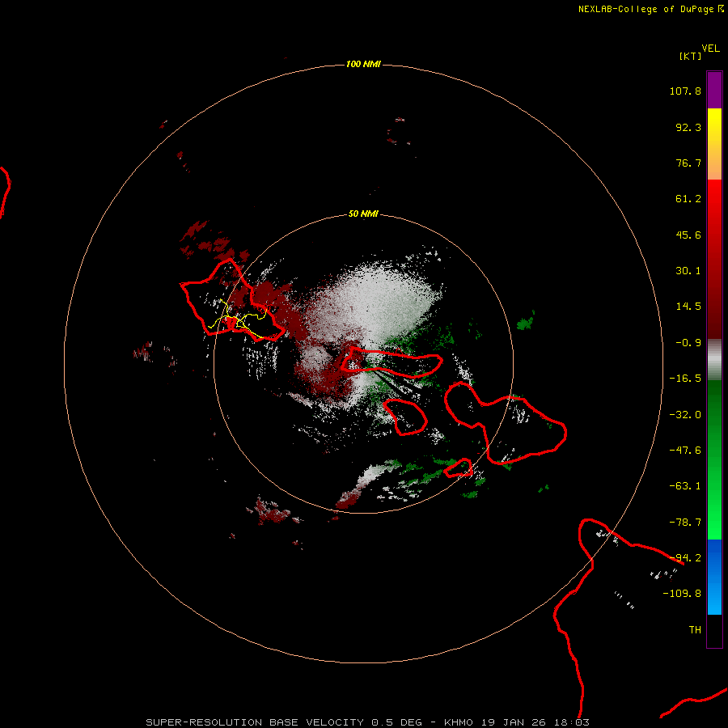Click the VEL legend title

coord(710,49)
